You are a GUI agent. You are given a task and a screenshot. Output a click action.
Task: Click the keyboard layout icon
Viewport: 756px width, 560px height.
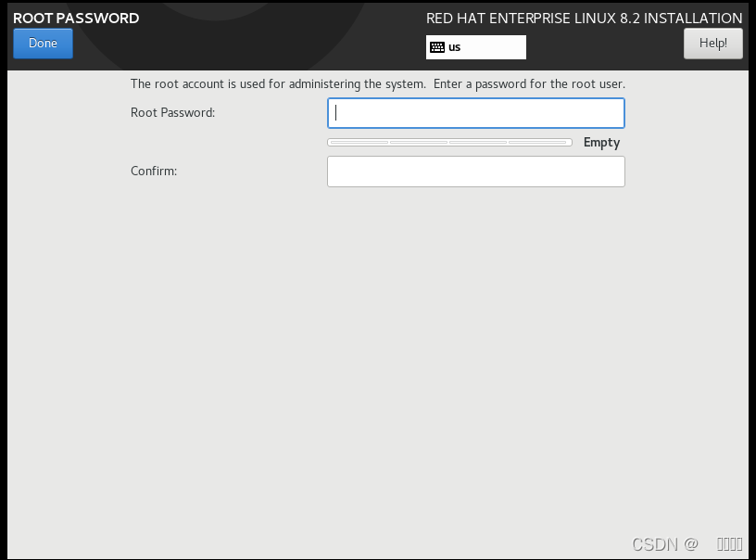pyautogui.click(x=437, y=47)
